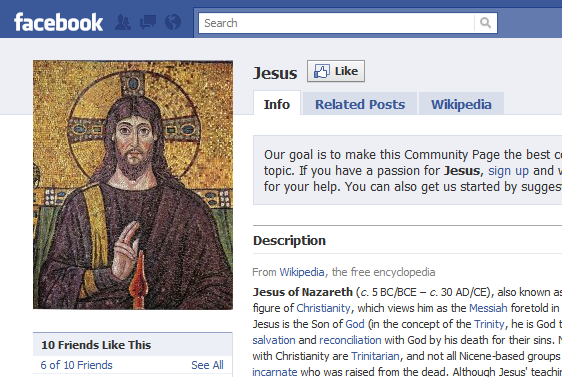Open the messages icon in header

[x=148, y=23]
